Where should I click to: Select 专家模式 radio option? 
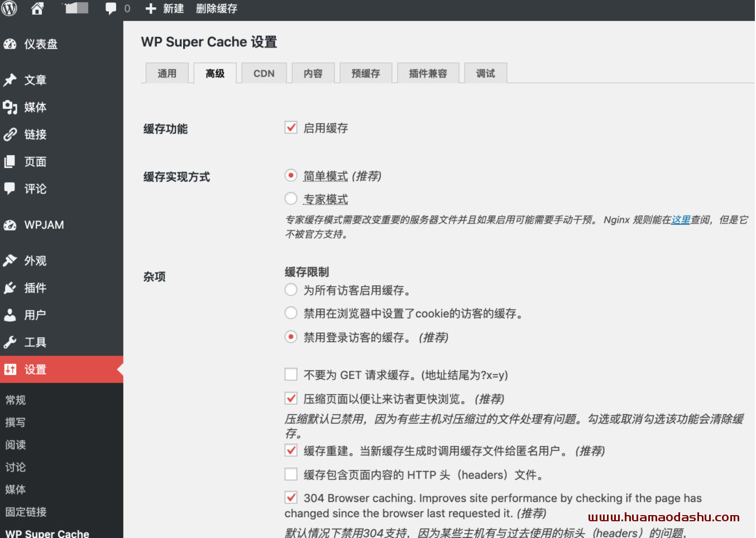point(291,198)
